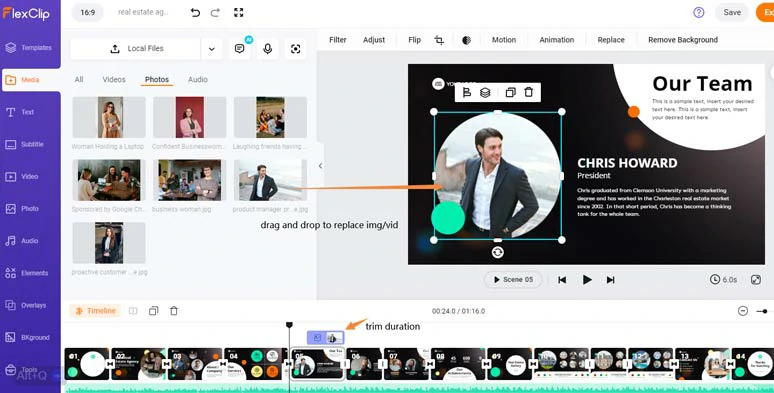Click the screen capture icon
This screenshot has width=774, height=393.
point(295,48)
